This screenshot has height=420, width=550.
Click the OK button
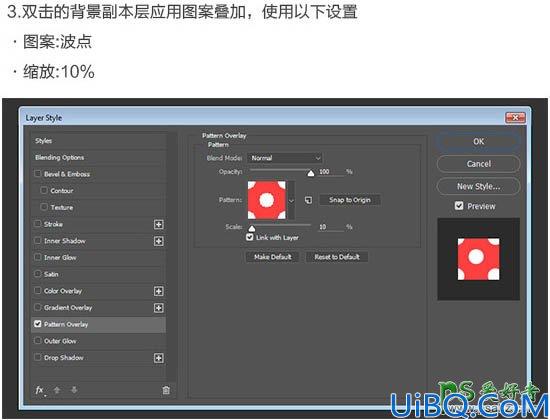click(x=478, y=142)
